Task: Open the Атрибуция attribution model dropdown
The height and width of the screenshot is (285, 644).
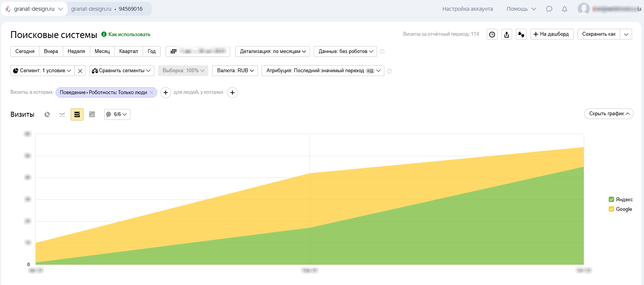Action: pyautogui.click(x=323, y=71)
